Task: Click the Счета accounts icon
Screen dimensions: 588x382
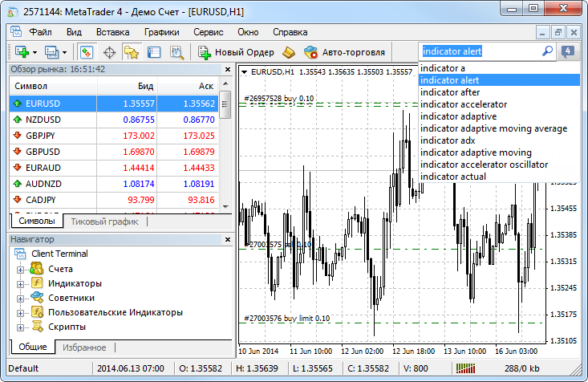Action: click(x=37, y=268)
